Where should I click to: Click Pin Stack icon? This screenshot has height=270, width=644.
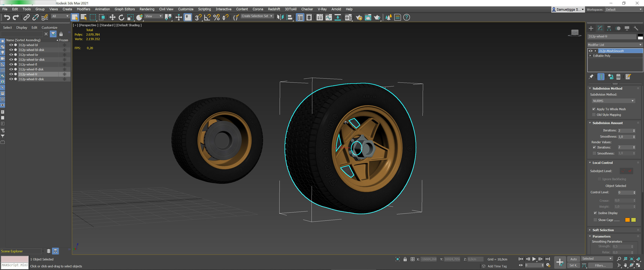pos(591,77)
